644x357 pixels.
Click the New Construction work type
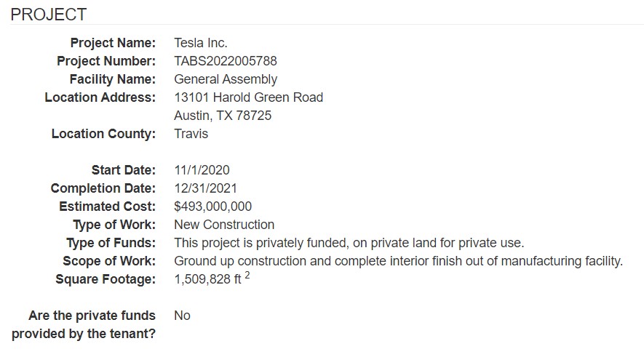click(224, 225)
